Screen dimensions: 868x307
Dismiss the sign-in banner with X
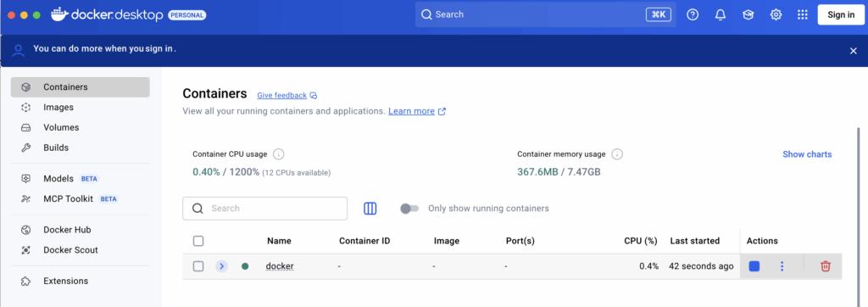pos(853,51)
